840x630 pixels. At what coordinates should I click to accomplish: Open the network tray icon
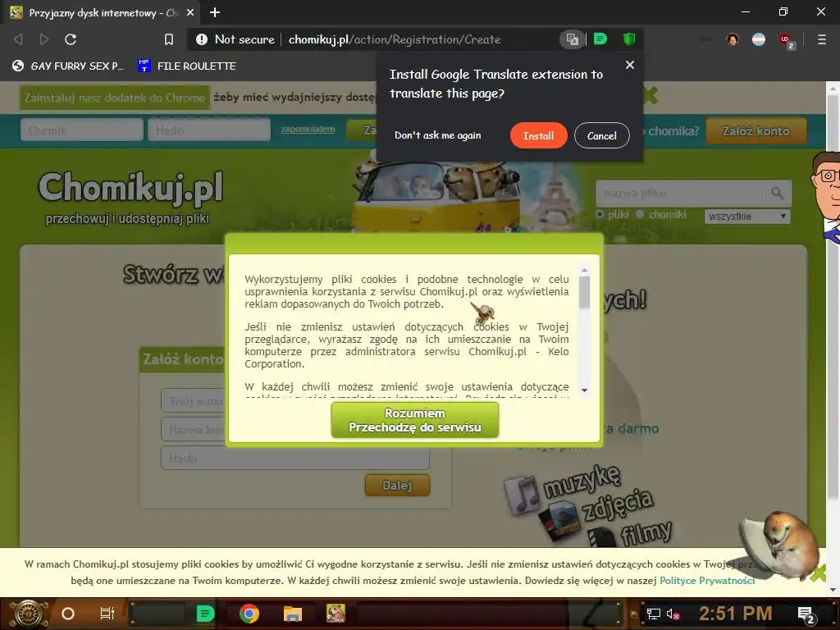point(654,614)
